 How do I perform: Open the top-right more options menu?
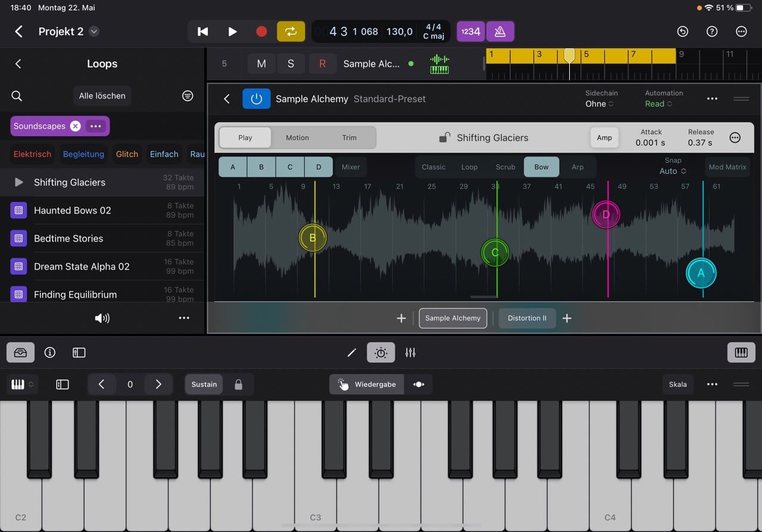point(741,32)
